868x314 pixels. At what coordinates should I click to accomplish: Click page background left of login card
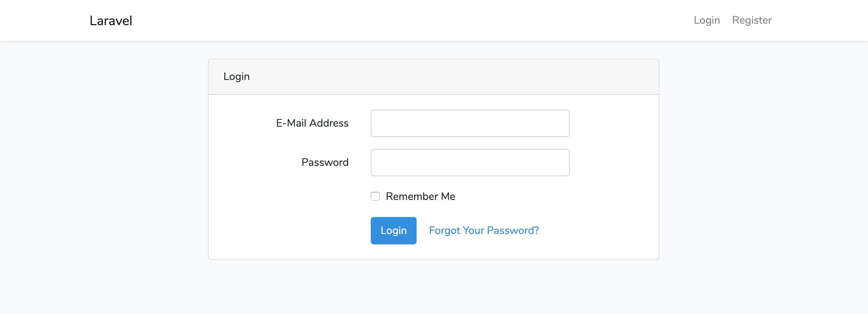point(104,159)
